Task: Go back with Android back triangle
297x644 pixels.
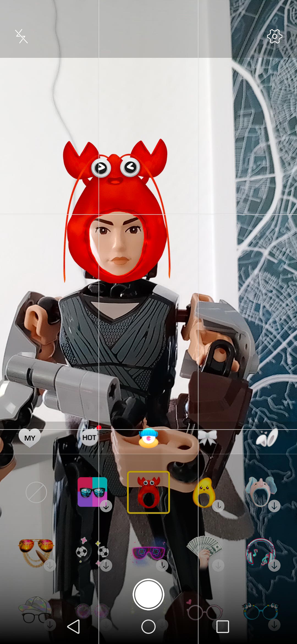Action: point(74,627)
